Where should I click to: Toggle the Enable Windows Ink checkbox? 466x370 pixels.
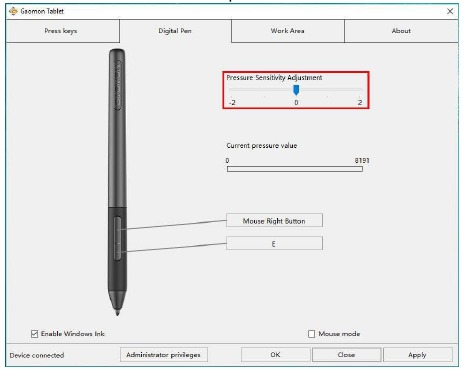click(34, 334)
